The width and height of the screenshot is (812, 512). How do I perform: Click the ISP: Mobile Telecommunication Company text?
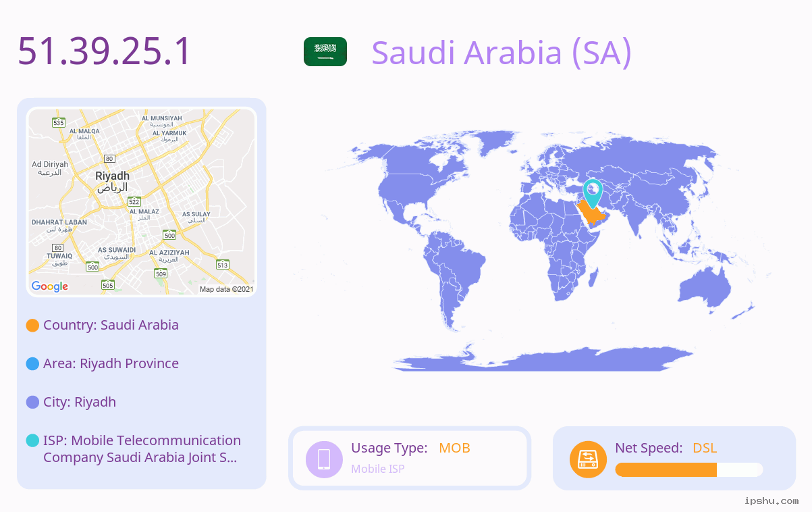pyautogui.click(x=142, y=449)
